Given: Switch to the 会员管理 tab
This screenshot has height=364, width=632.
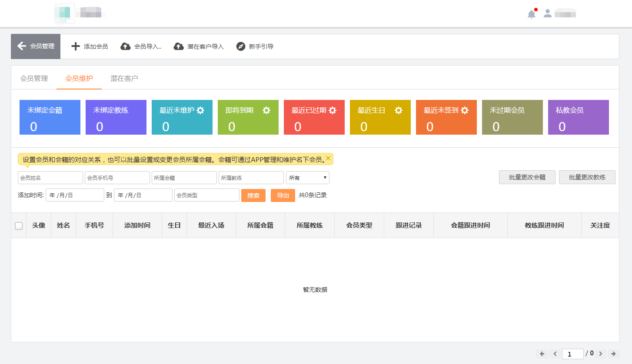Looking at the screenshot, I should tap(34, 79).
